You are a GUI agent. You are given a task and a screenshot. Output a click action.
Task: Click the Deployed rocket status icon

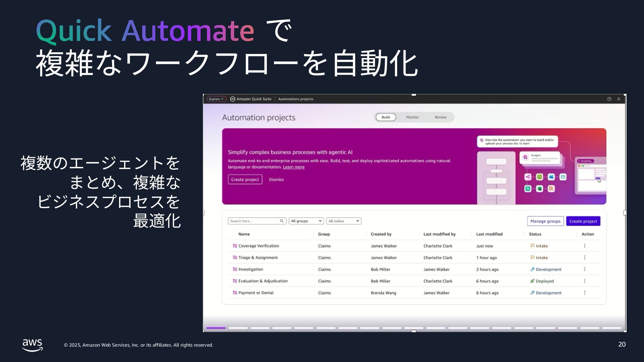tap(532, 281)
